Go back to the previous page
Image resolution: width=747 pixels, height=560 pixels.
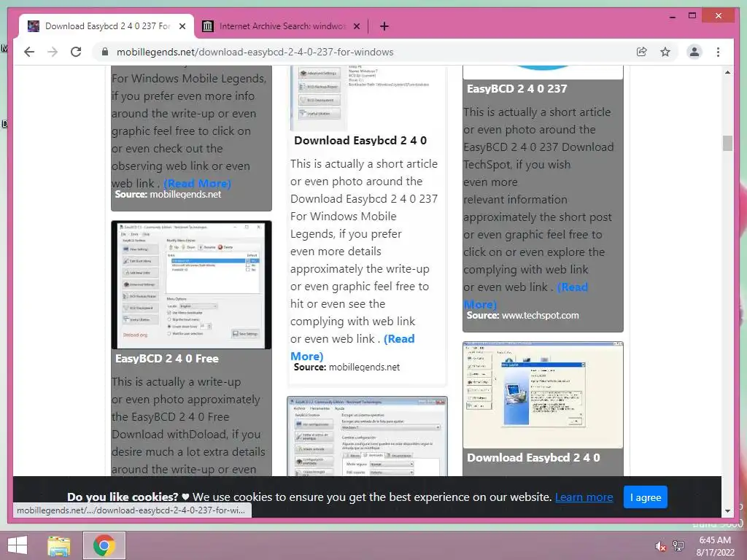pos(29,52)
